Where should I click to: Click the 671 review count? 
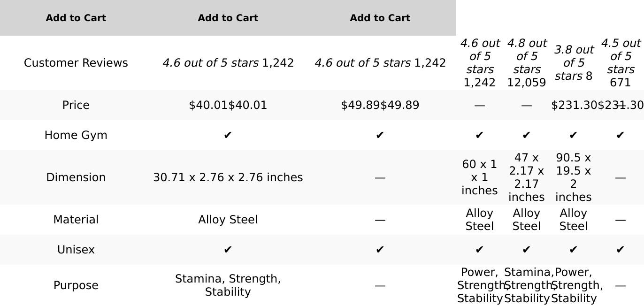[x=620, y=83]
